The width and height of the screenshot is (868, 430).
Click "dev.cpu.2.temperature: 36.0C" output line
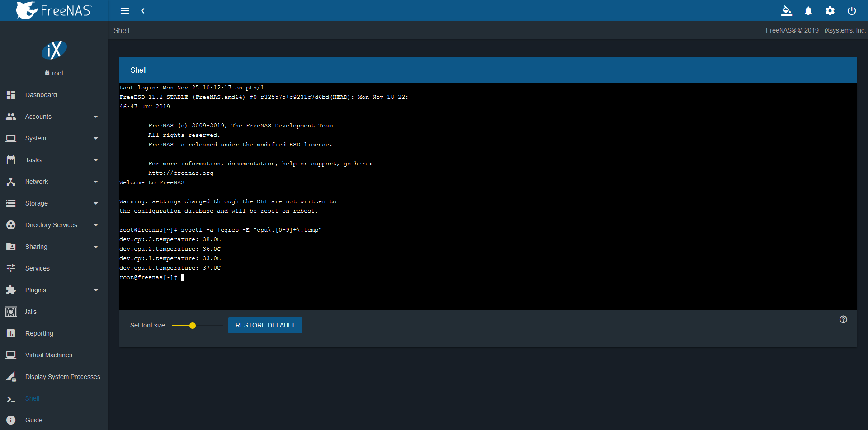click(x=170, y=249)
